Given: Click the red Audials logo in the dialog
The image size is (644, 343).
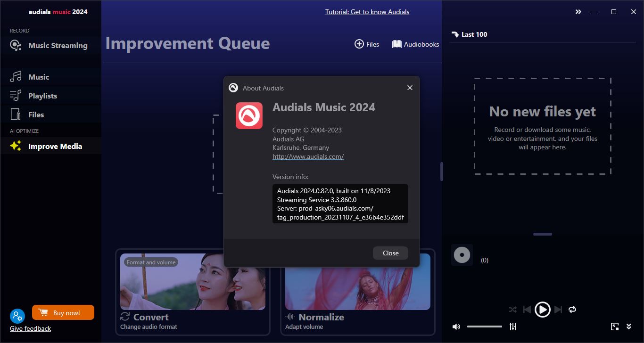Looking at the screenshot, I should 249,115.
